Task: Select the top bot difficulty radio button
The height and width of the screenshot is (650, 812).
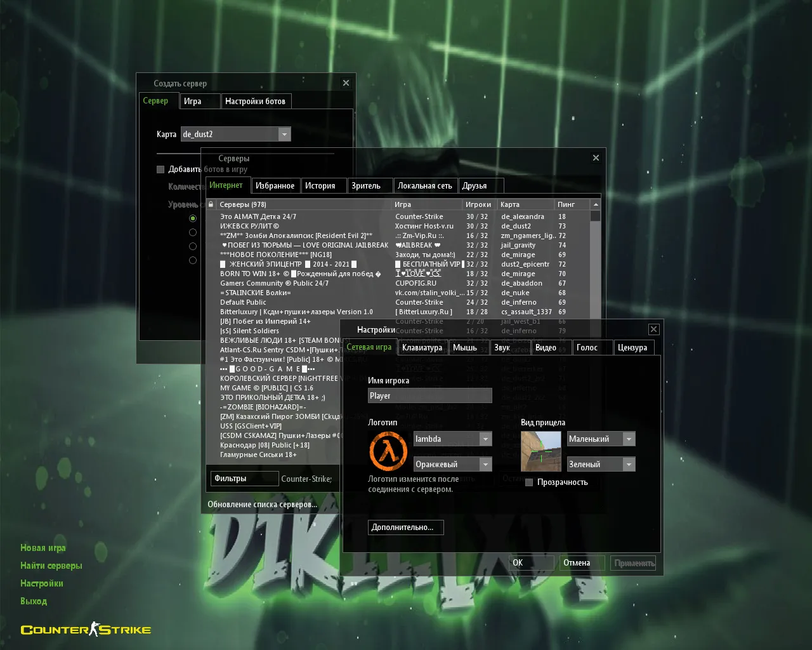Action: coord(193,218)
